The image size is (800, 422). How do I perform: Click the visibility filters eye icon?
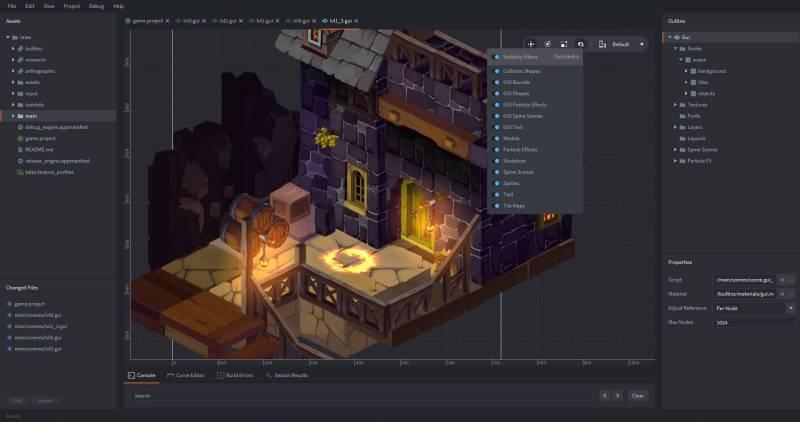[581, 44]
